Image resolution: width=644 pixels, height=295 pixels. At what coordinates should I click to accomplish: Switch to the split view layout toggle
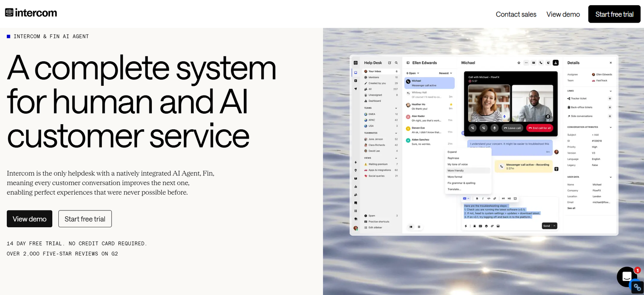[x=411, y=227]
